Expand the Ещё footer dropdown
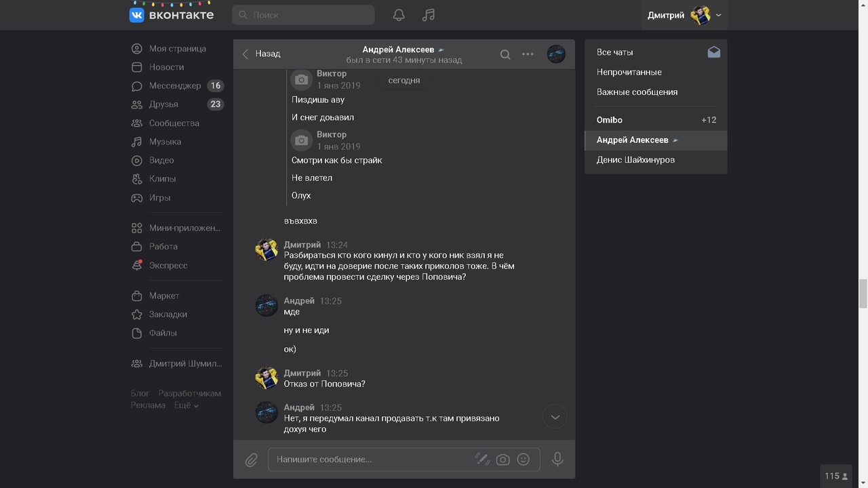The image size is (868, 488). [186, 405]
